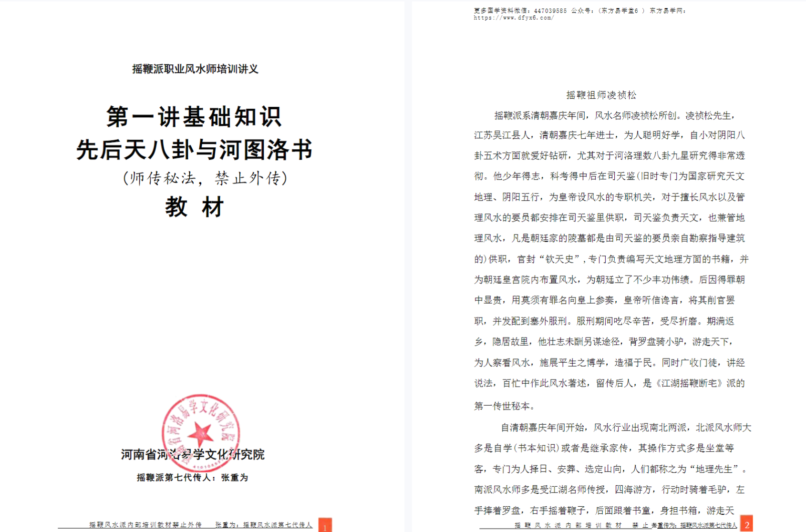806x532 pixels.
Task: Click the line starting 江苏吴江县人
Action: click(x=610, y=135)
